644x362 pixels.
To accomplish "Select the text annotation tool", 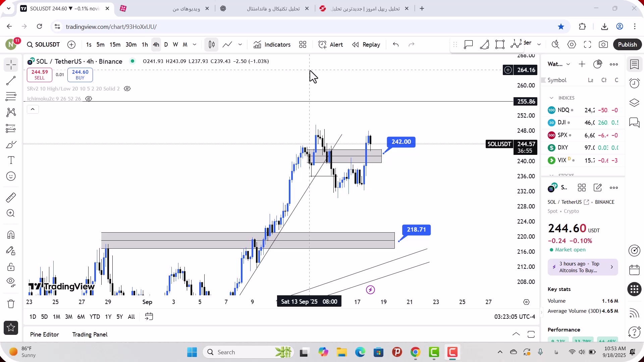I will tap(11, 160).
